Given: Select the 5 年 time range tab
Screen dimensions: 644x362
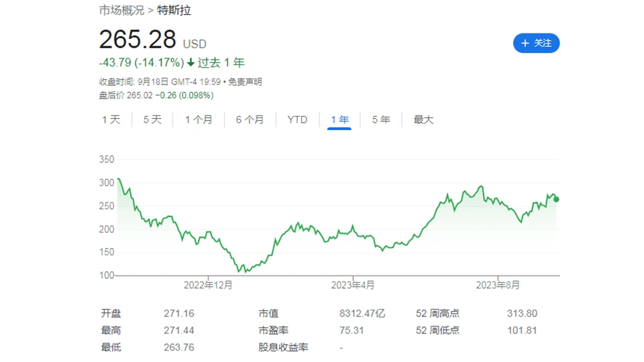Looking at the screenshot, I should (x=381, y=120).
